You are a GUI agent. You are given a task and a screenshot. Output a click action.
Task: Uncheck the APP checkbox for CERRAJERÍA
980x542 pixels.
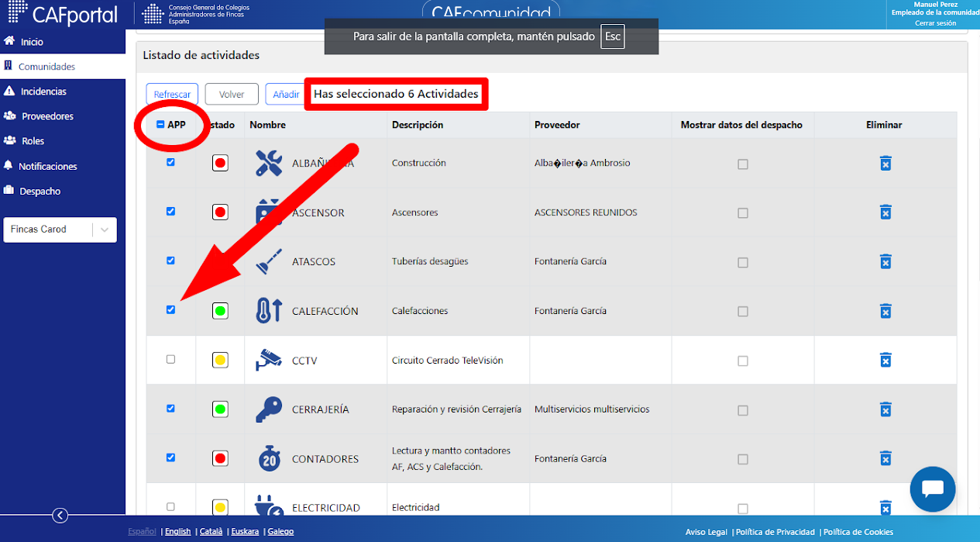click(x=171, y=408)
